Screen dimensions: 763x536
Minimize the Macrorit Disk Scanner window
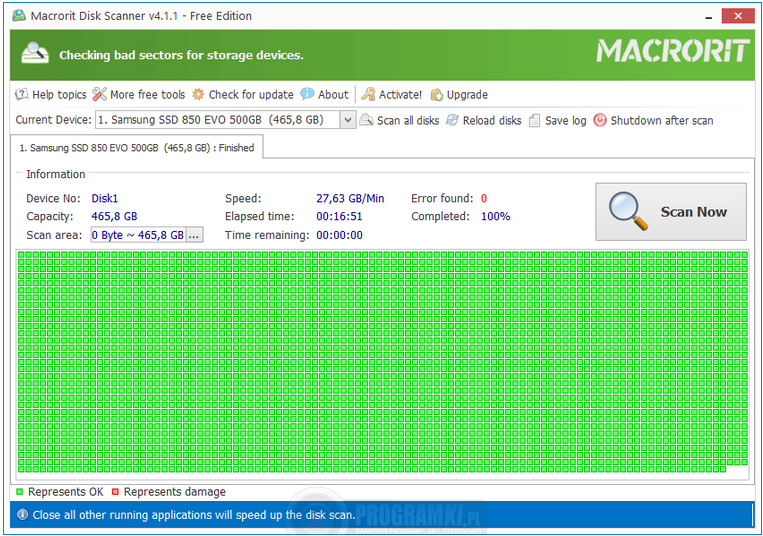click(708, 17)
